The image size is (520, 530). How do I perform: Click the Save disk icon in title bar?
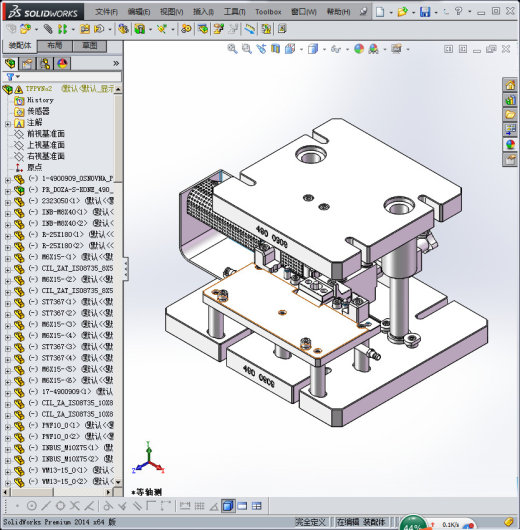(425, 12)
